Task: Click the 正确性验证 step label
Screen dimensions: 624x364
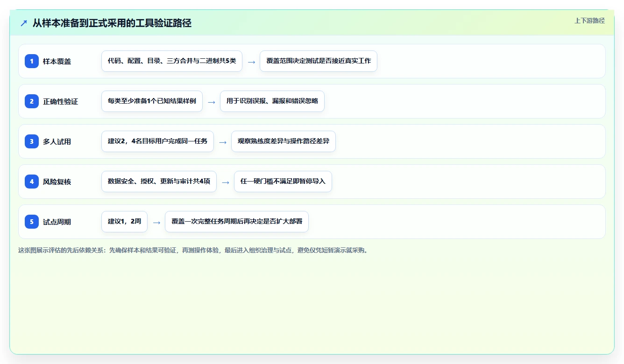Action: (x=61, y=101)
